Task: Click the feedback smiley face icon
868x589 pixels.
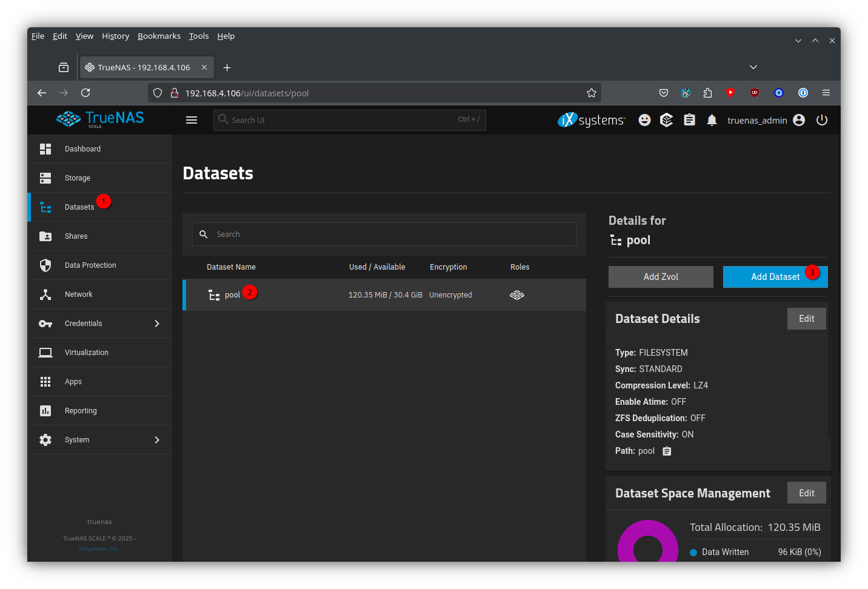Action: pos(644,120)
